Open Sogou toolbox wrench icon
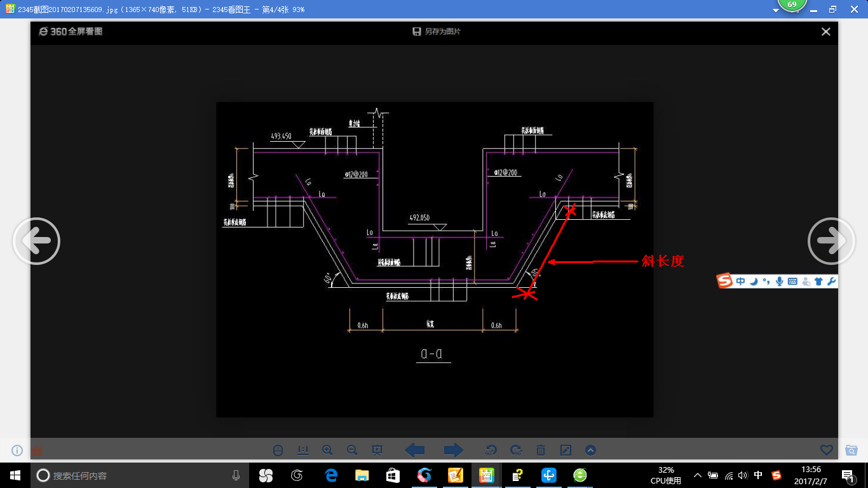This screenshot has height=488, width=868. (x=831, y=281)
